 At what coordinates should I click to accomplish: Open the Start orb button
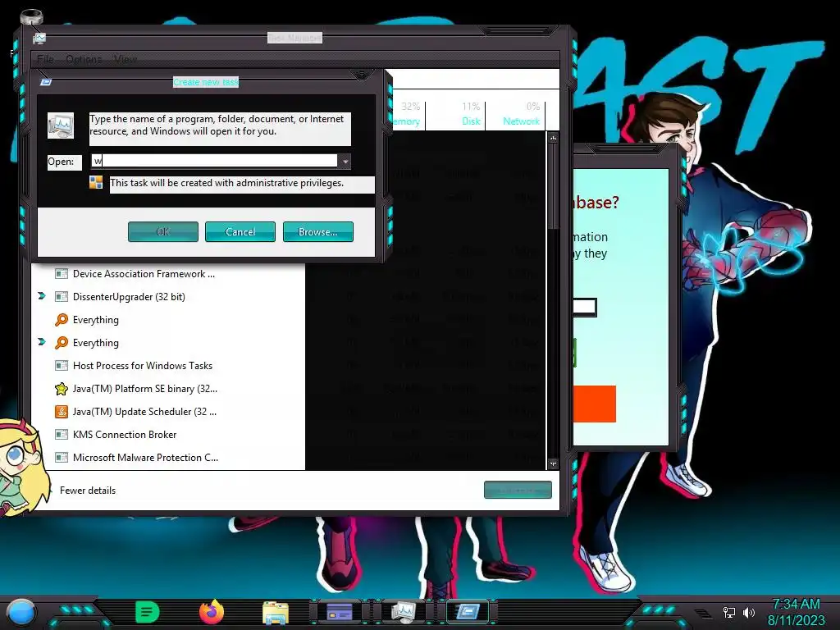[21, 613]
